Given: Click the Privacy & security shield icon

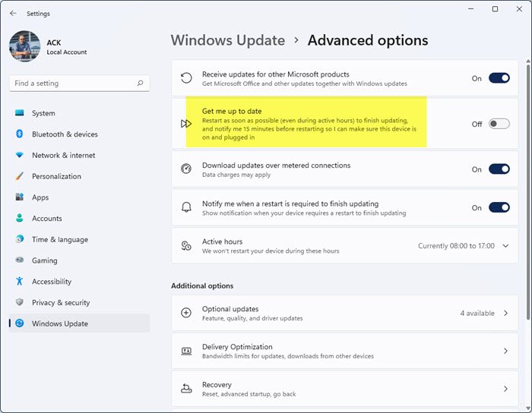Looking at the screenshot, I should click(20, 303).
